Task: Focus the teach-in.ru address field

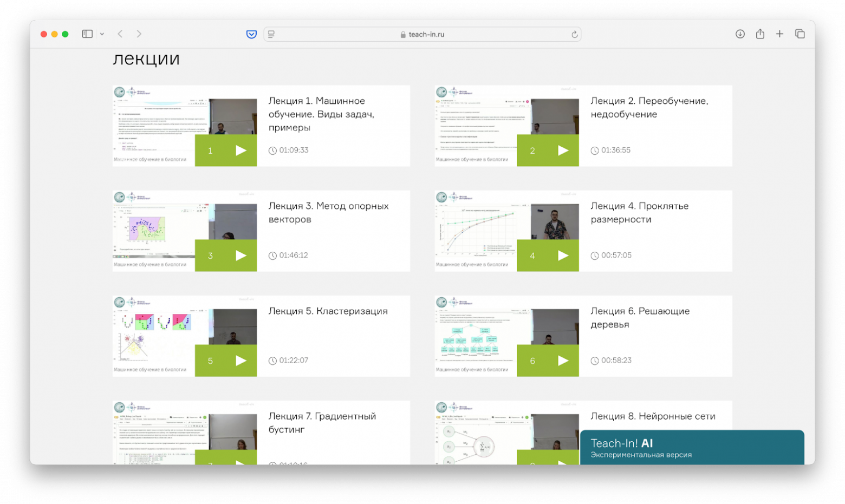Action: tap(422, 34)
